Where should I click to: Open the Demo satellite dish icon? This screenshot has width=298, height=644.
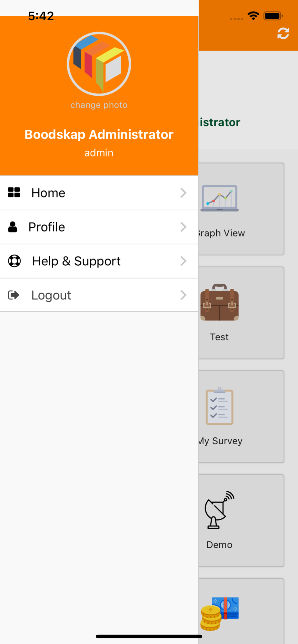(219, 510)
